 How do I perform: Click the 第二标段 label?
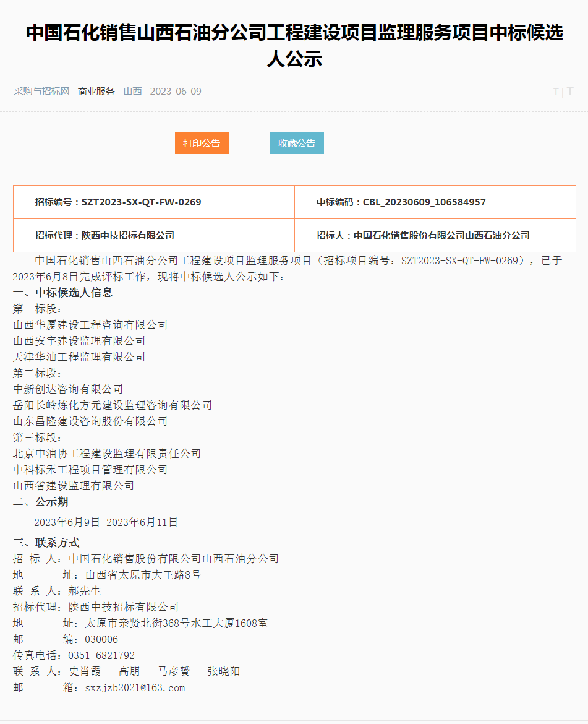click(37, 373)
